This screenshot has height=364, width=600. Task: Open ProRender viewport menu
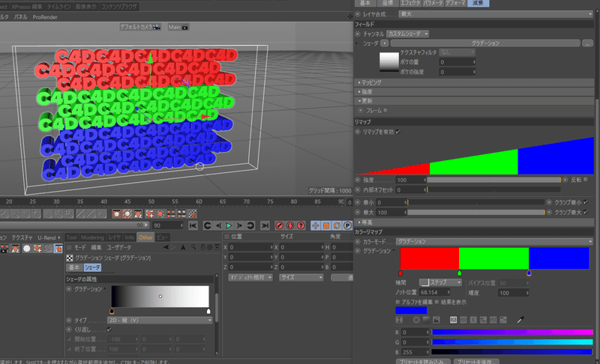[45, 17]
